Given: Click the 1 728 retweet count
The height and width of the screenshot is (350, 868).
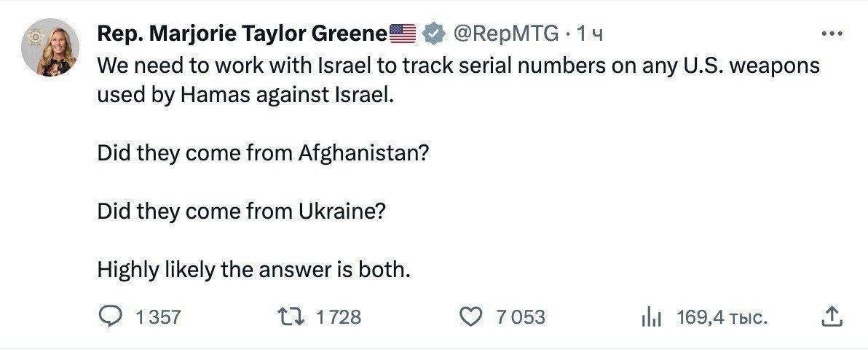Looking at the screenshot, I should [338, 317].
